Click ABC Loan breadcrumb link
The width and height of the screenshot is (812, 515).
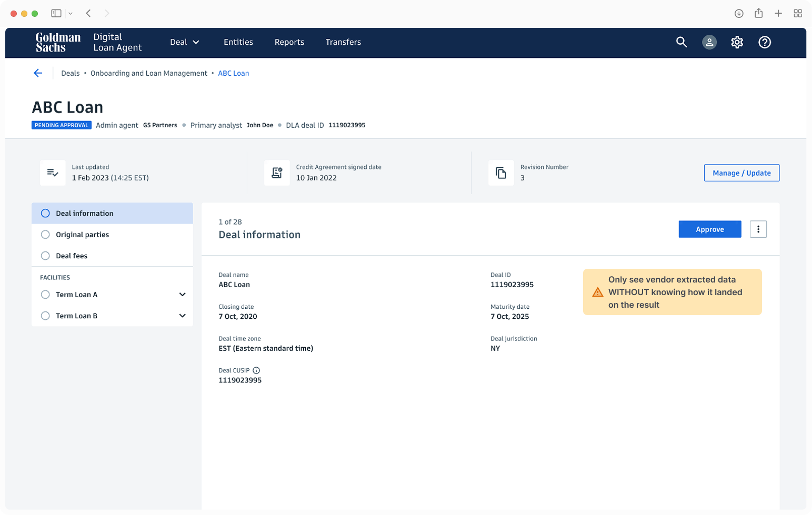click(234, 73)
